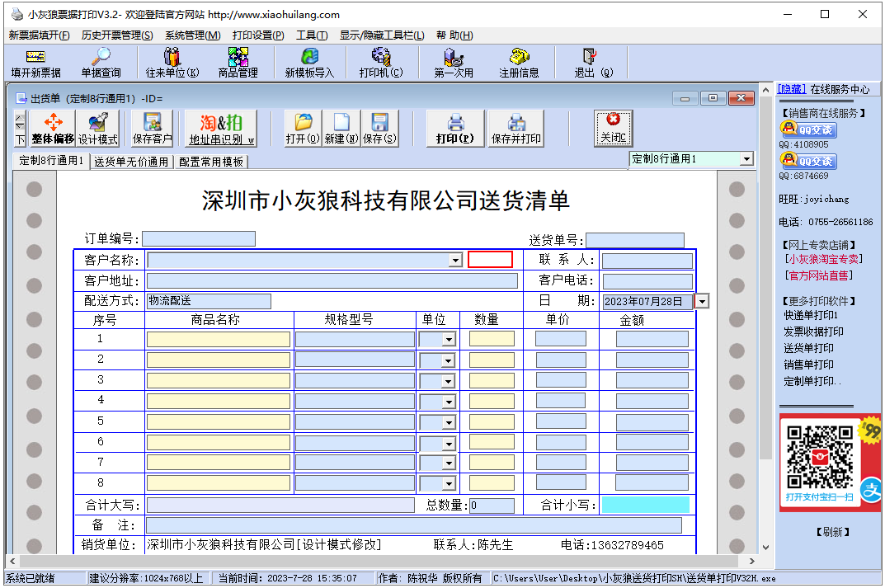Select 定制8行通用1 tab
This screenshot has height=588, width=885.
(x=51, y=161)
